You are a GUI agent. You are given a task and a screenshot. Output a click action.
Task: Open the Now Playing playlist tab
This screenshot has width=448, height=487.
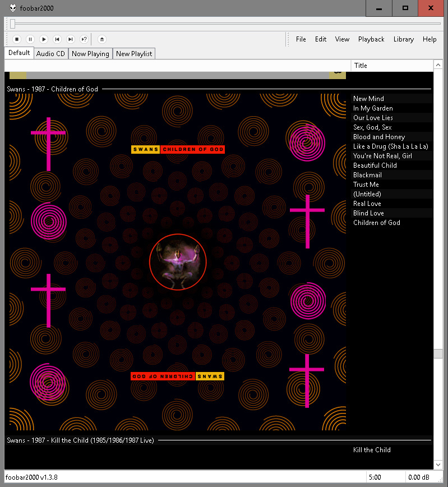pos(90,54)
